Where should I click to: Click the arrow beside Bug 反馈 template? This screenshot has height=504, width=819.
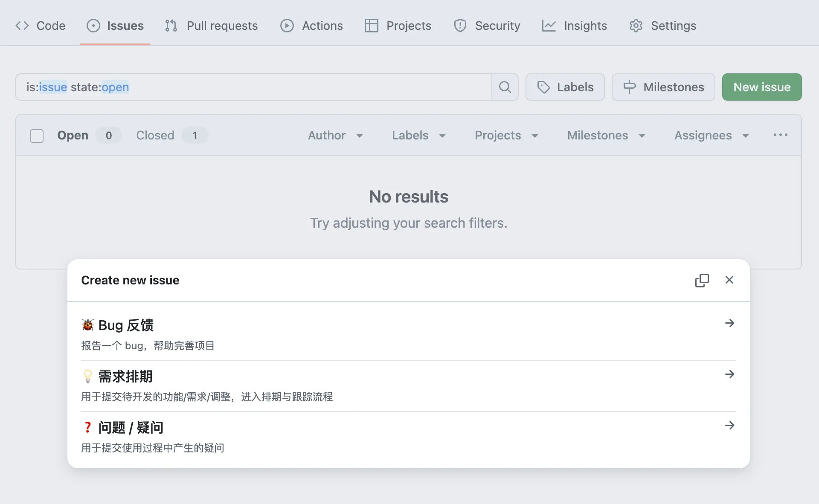(729, 323)
